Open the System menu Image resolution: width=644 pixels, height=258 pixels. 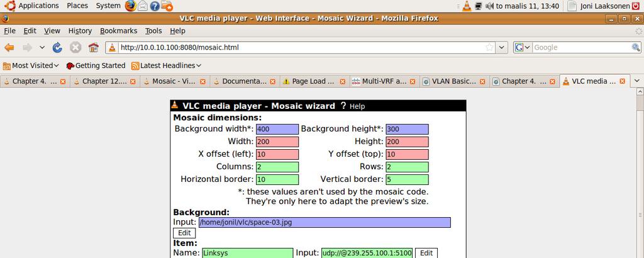point(108,6)
